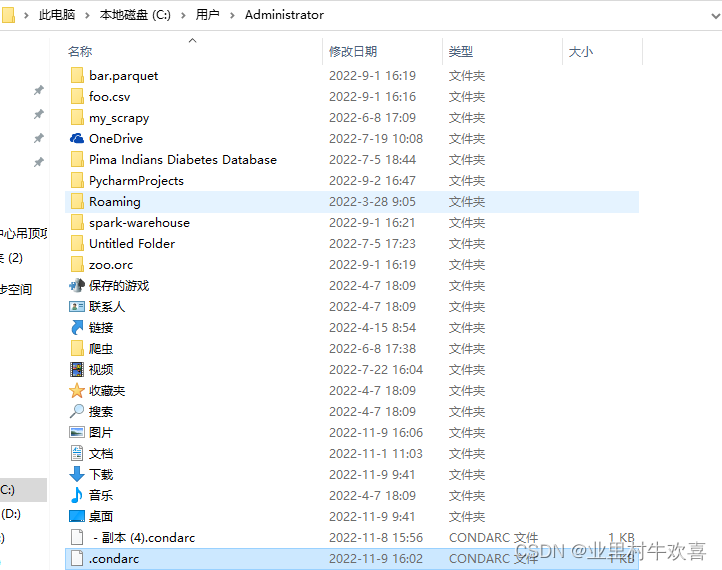The height and width of the screenshot is (570, 722).
Task: Sort files by 名称 column header
Action: pyautogui.click(x=80, y=51)
